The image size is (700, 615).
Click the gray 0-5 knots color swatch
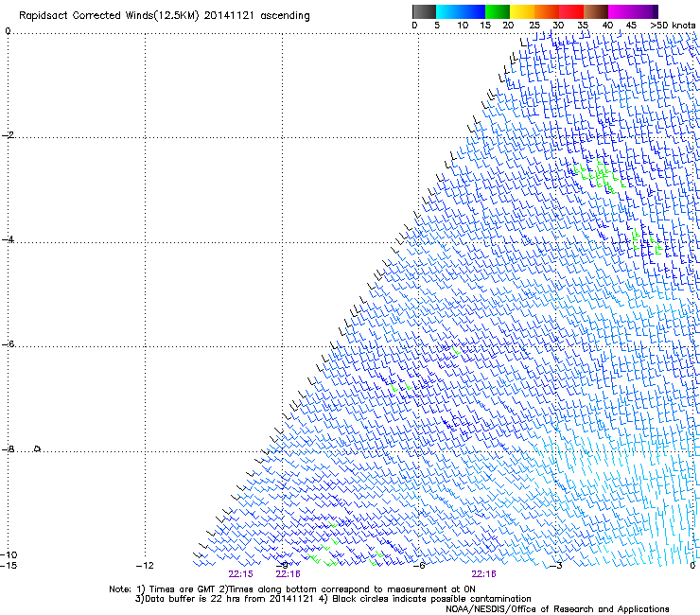(x=424, y=11)
